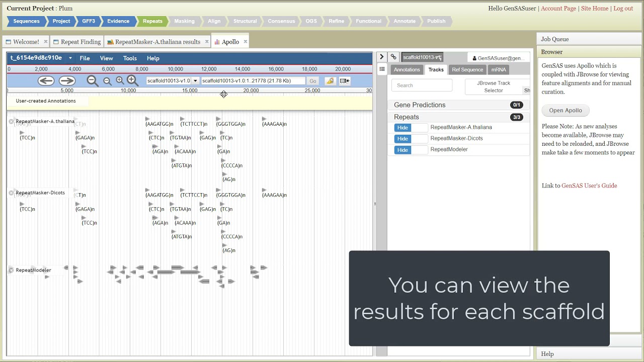Click the Log out link
Image resolution: width=644 pixels, height=362 pixels.
(623, 9)
